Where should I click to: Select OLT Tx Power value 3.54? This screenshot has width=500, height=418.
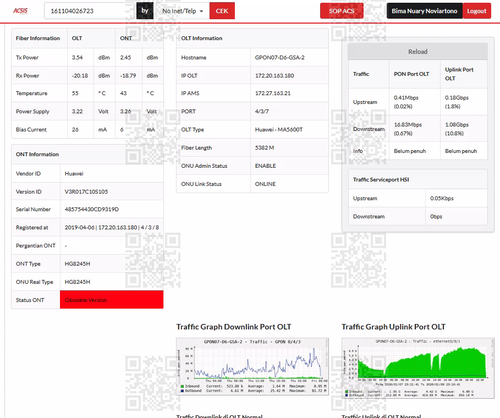[x=77, y=57]
